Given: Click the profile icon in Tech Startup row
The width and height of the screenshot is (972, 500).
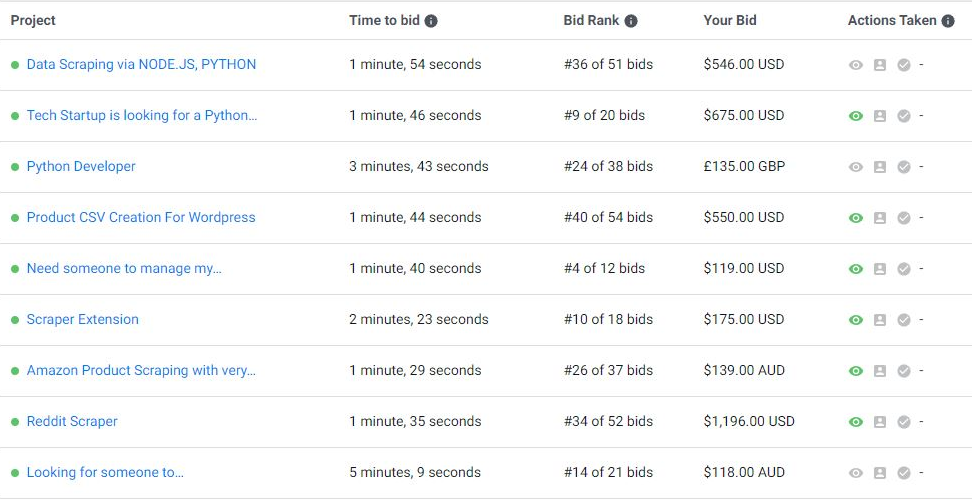Looking at the screenshot, I should 880,116.
